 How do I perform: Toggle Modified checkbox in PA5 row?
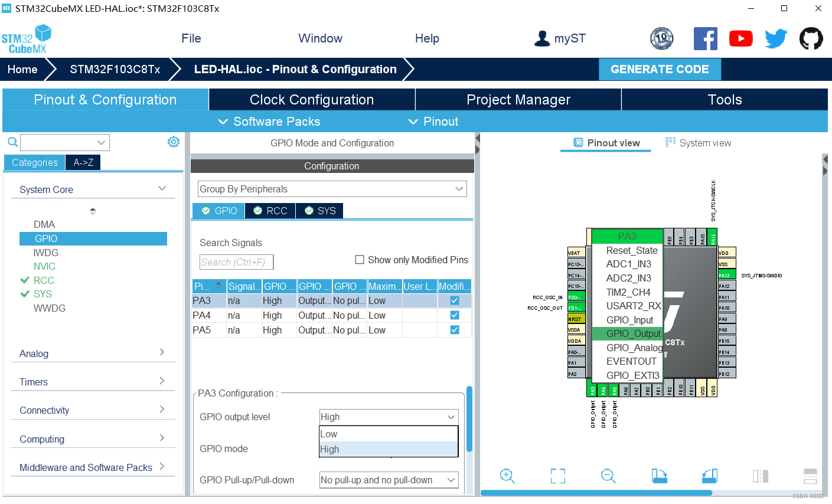pos(455,330)
